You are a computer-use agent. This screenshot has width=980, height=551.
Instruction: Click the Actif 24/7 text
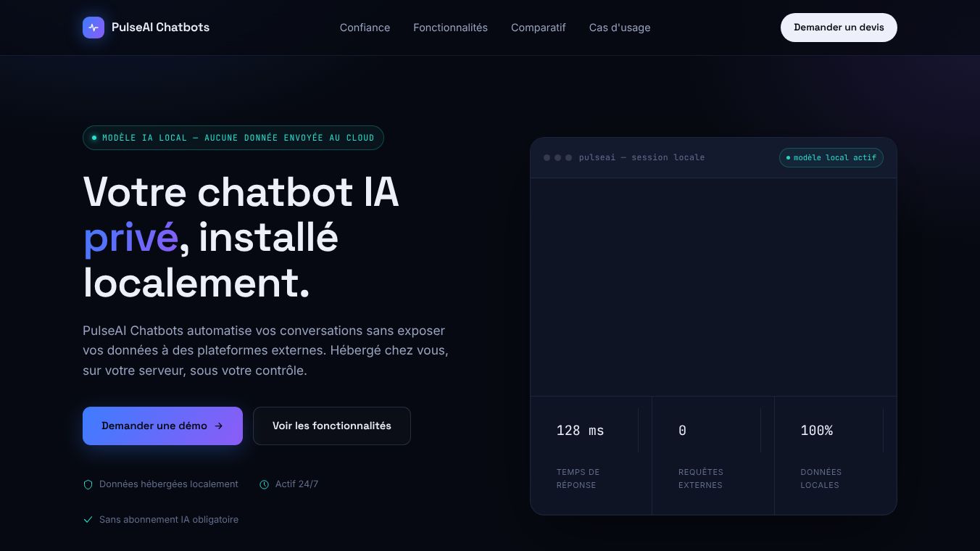296,484
